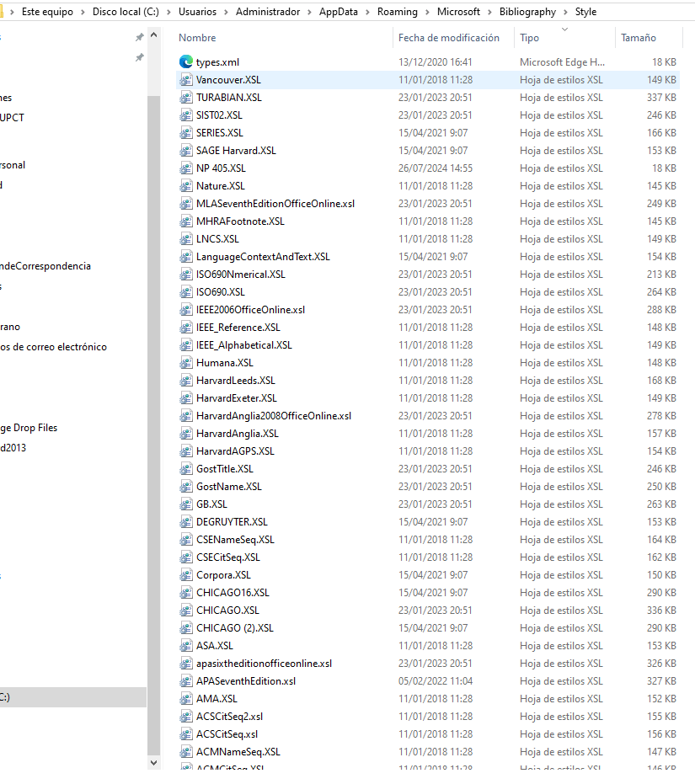Image resolution: width=695 pixels, height=784 pixels.
Task: Select the MLASeventhEditionOfficeOnline.xsl file name
Action: [x=275, y=204]
